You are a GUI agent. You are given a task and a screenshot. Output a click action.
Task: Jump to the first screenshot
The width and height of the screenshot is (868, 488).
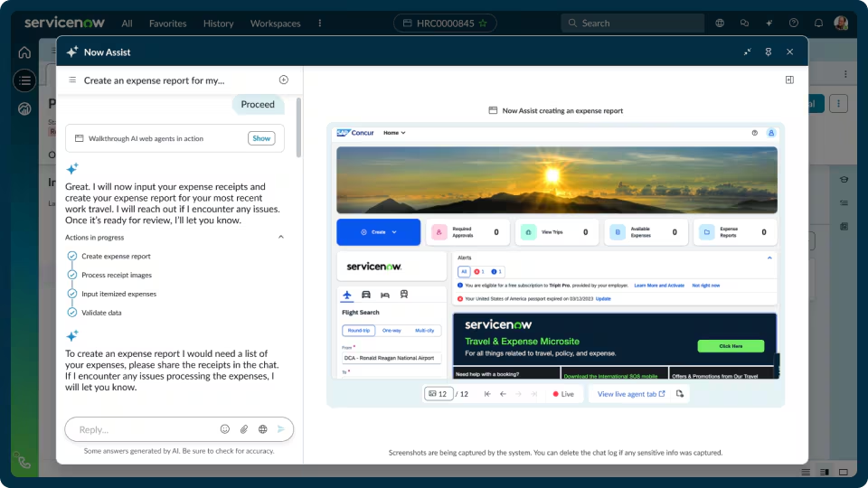[487, 394]
